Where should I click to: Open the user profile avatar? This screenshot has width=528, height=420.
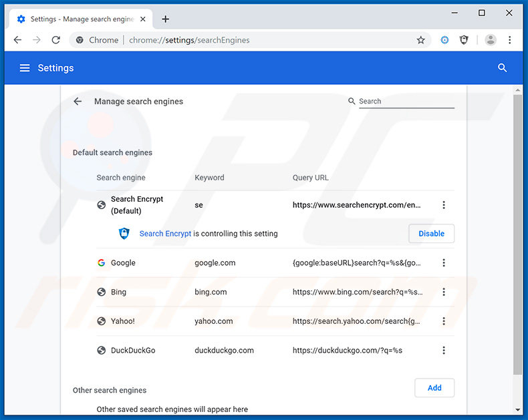click(x=491, y=40)
